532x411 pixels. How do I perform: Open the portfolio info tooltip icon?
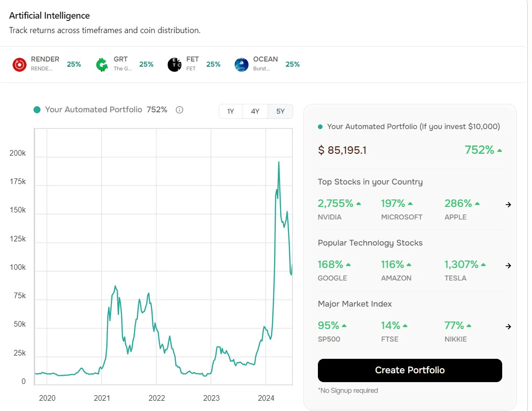[180, 110]
